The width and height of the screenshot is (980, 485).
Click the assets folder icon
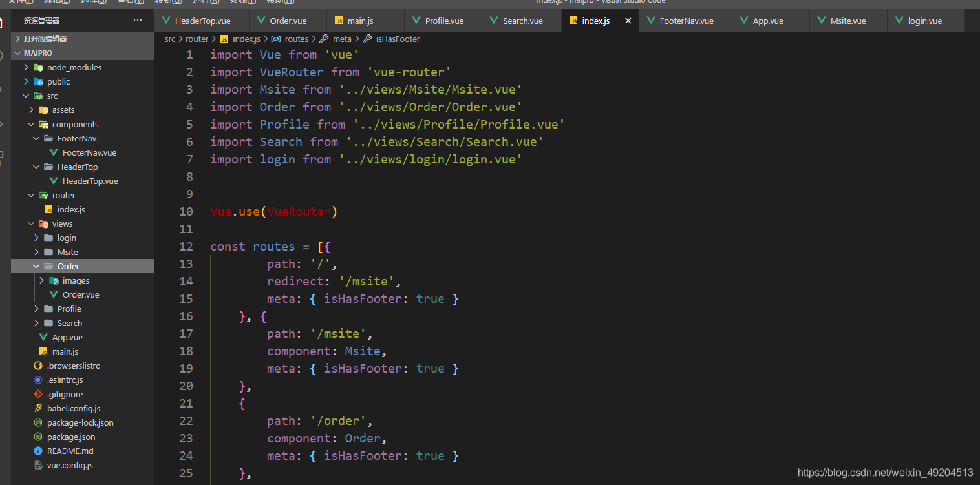pyautogui.click(x=44, y=110)
